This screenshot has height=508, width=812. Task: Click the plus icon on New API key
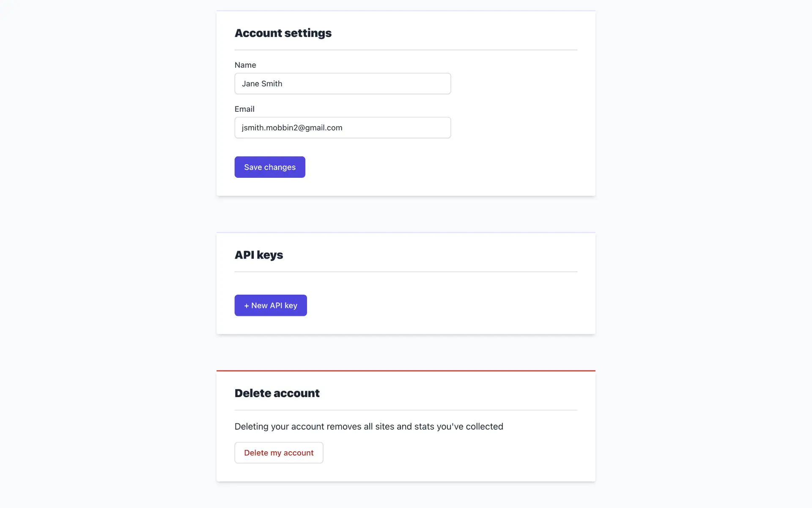247,306
